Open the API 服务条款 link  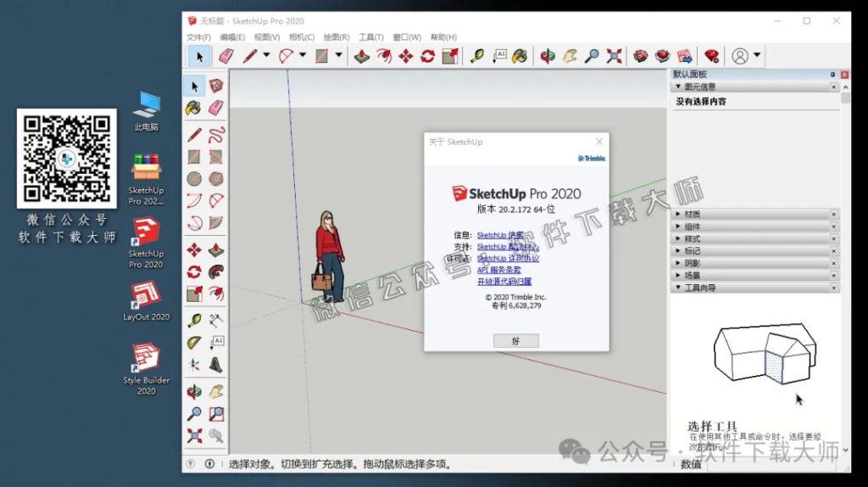pos(498,270)
